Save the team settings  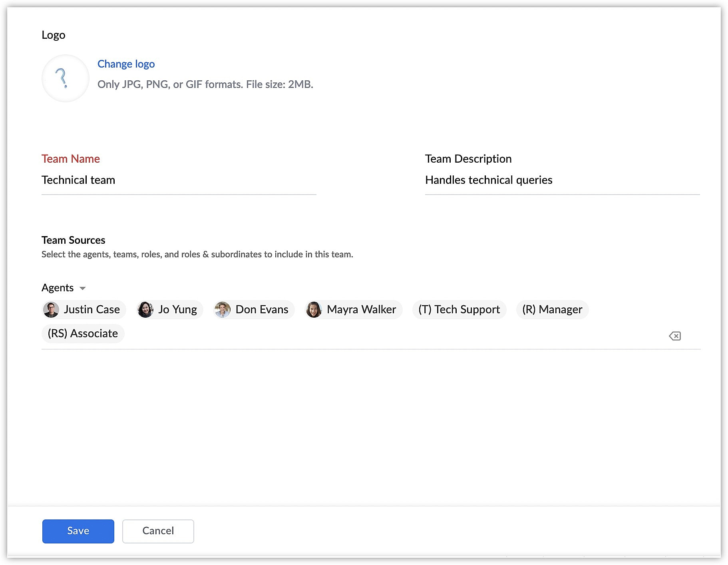click(78, 531)
